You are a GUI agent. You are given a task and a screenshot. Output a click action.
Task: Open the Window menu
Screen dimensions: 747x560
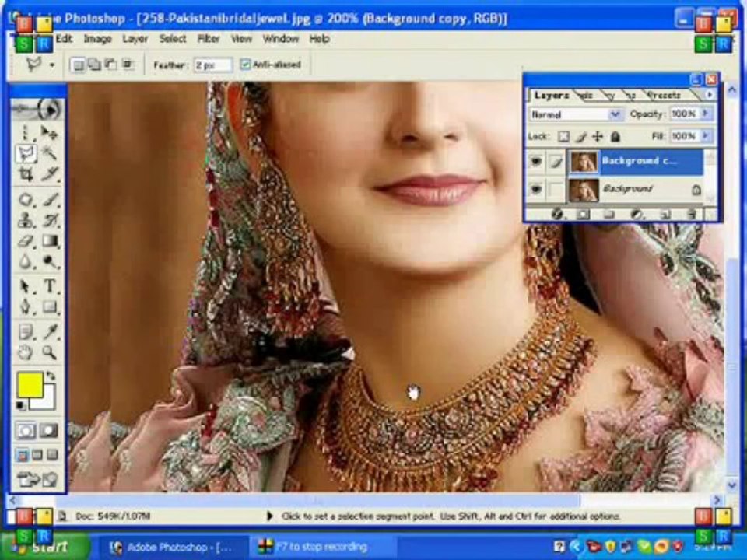click(281, 39)
